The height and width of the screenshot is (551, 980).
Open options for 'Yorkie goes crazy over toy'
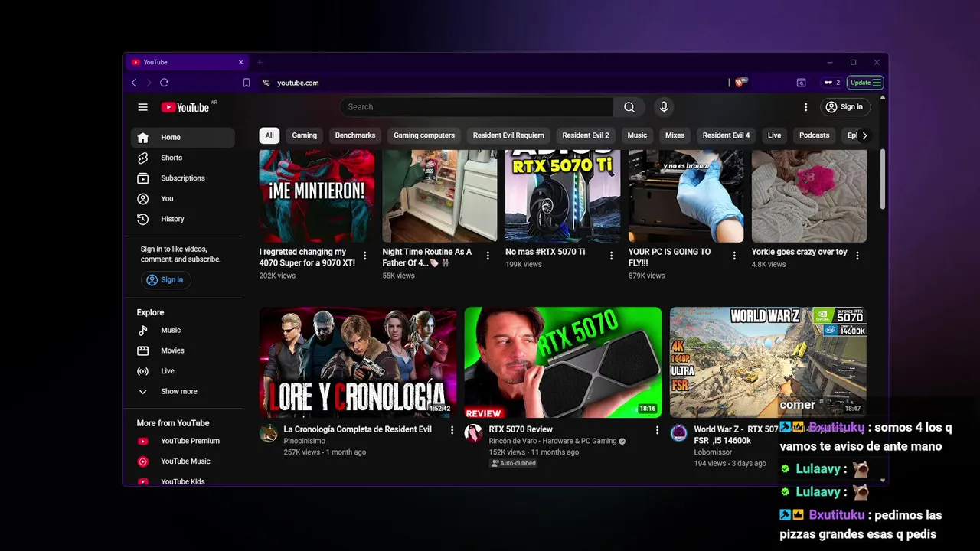tap(857, 256)
